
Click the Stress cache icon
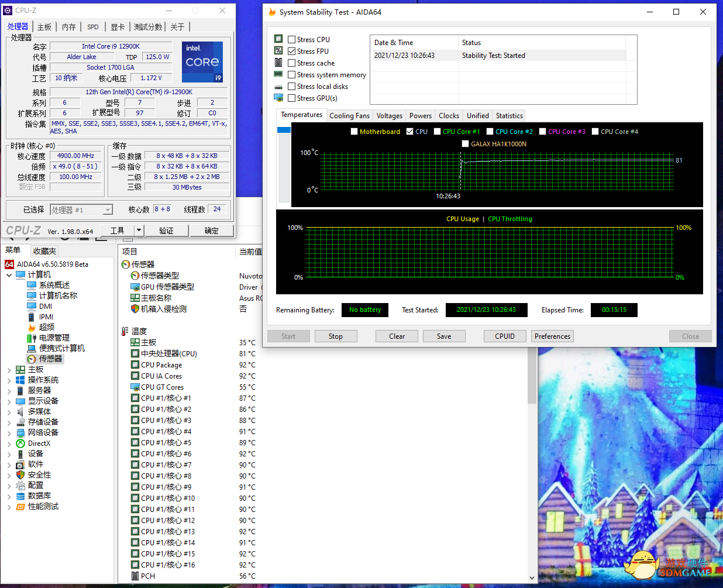click(278, 62)
